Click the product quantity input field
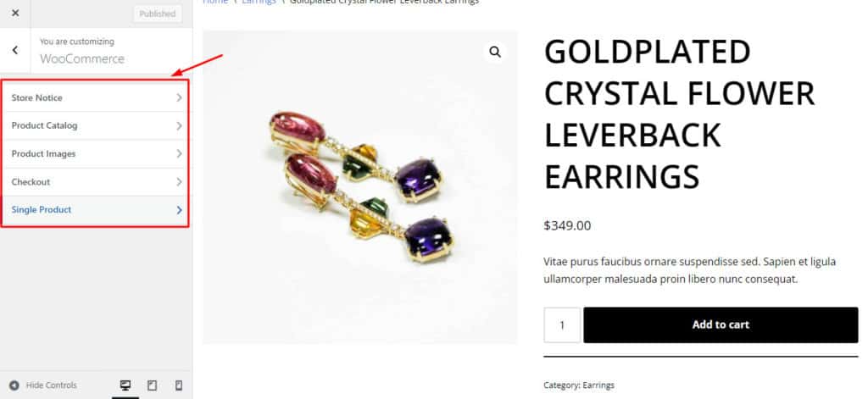Screen dimensions: 868x399 [x=561, y=324]
